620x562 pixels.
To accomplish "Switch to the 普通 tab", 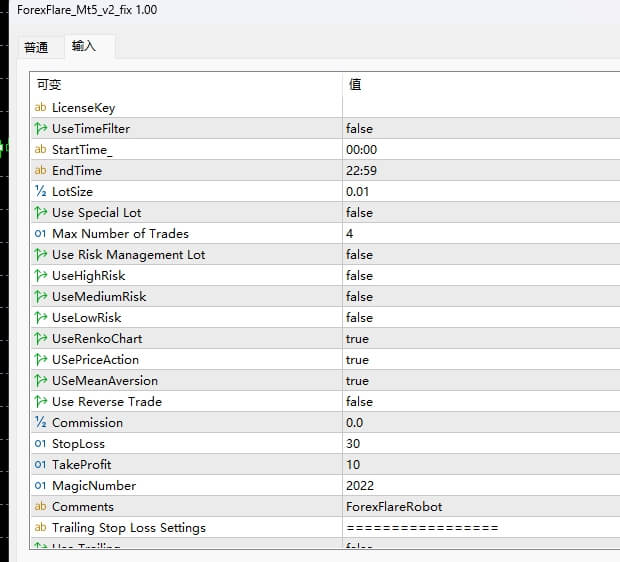I will tap(36, 47).
